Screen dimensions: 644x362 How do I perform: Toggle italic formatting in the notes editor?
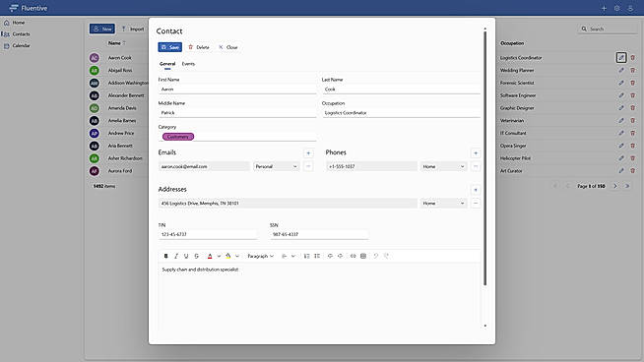[x=176, y=256]
